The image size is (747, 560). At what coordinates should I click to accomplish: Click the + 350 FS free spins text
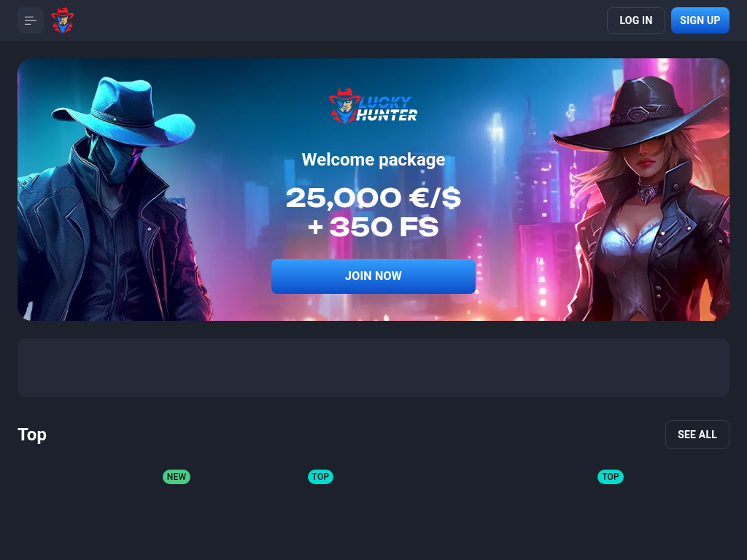click(373, 227)
